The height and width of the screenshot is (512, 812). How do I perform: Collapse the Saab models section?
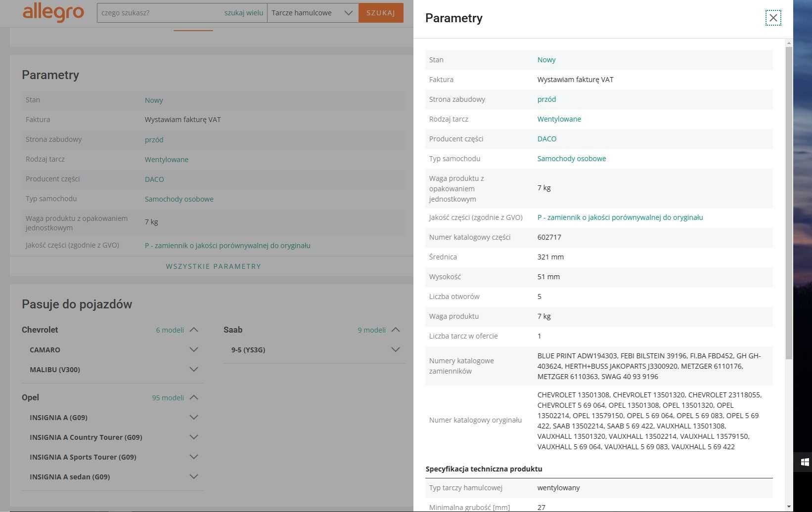(396, 330)
